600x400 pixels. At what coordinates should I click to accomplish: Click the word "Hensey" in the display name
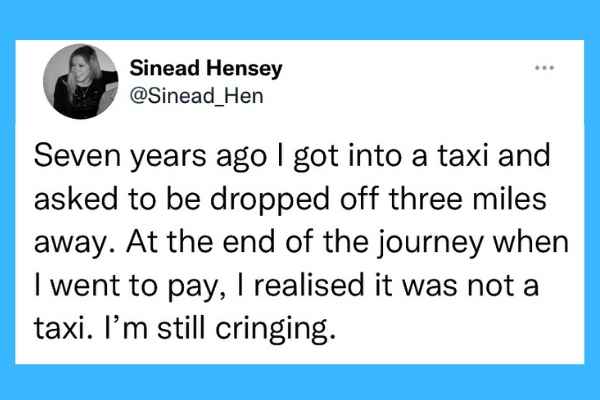[x=245, y=69]
